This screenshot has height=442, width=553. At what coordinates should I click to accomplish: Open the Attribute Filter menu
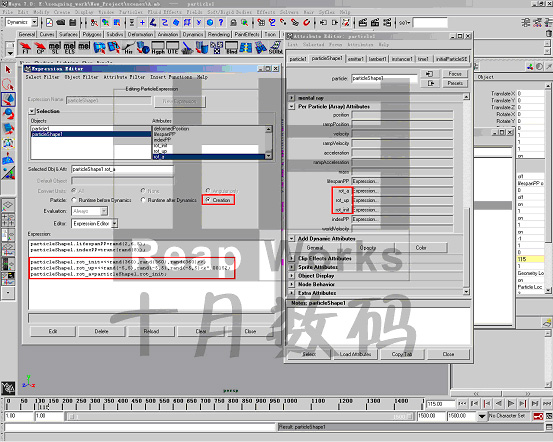(124, 77)
